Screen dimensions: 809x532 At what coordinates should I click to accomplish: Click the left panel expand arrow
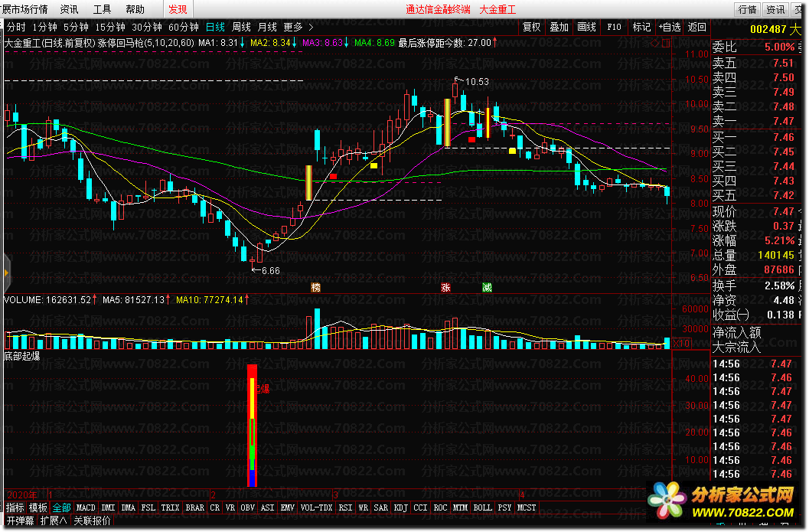point(6,273)
